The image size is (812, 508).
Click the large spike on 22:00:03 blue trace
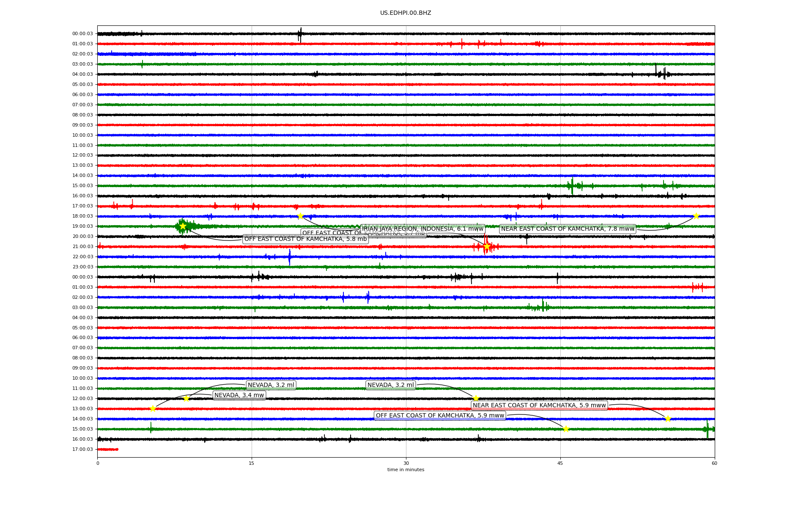[289, 257]
